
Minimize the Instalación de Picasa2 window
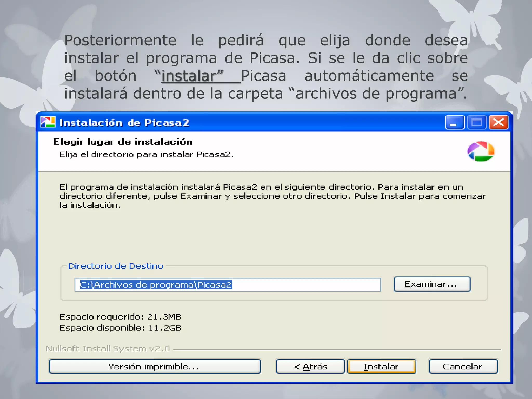click(x=454, y=122)
